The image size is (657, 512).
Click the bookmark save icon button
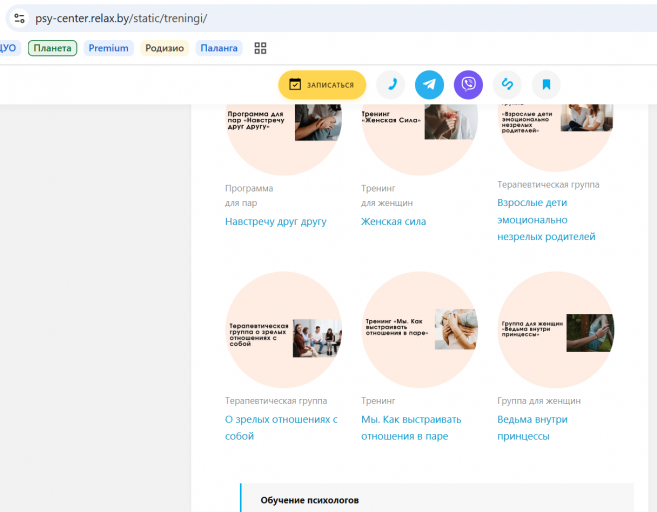[546, 85]
